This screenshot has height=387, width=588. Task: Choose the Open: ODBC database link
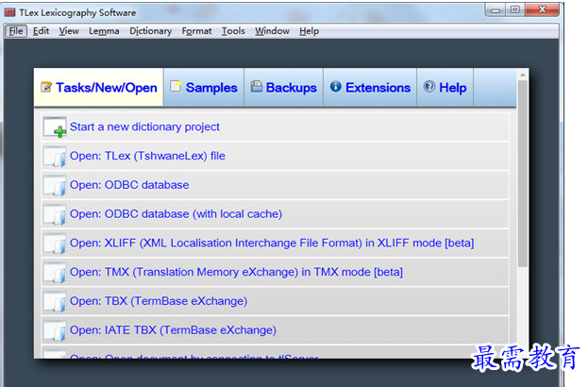coord(129,185)
